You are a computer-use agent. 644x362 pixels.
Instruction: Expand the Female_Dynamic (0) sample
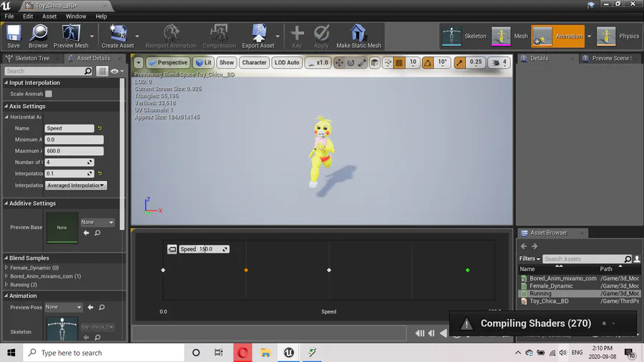pos(6,268)
